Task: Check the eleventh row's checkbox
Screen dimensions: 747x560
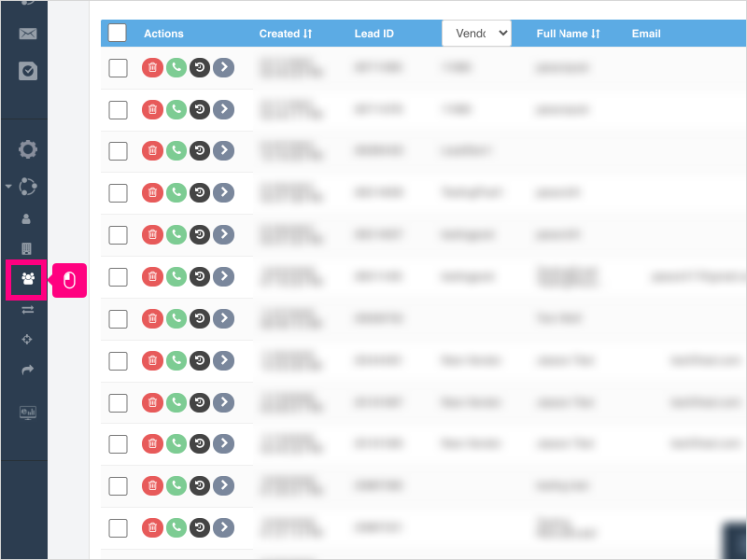Action: click(118, 486)
